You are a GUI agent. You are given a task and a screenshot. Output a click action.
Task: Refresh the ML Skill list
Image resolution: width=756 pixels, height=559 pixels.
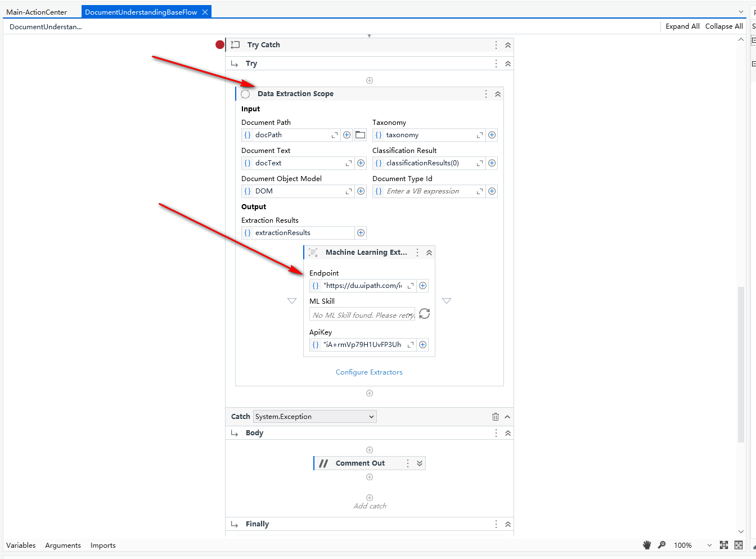click(x=425, y=314)
